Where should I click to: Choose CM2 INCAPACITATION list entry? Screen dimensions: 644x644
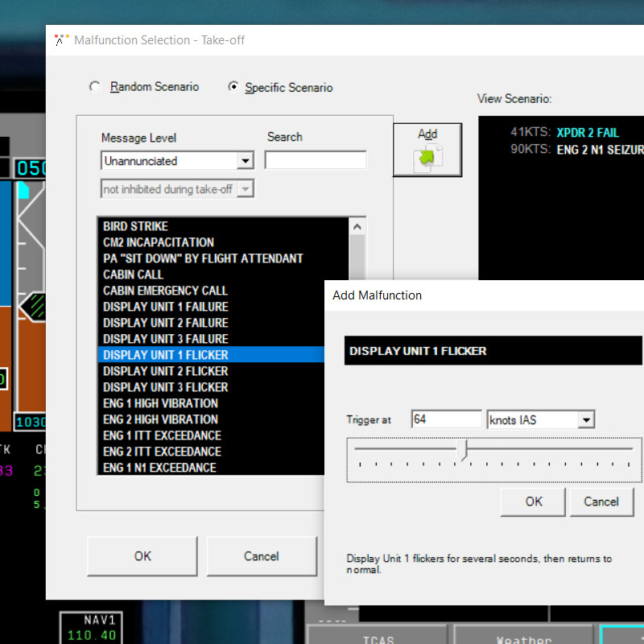pyautogui.click(x=159, y=242)
